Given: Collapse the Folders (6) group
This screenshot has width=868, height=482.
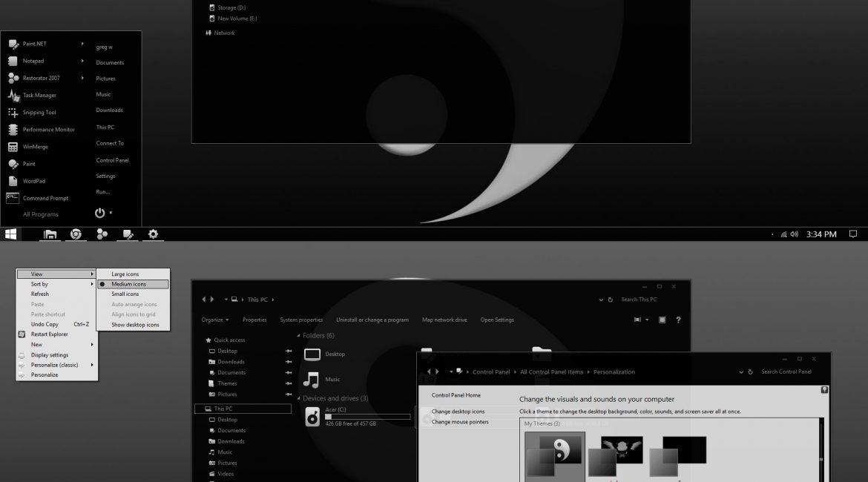Looking at the screenshot, I should click(298, 335).
